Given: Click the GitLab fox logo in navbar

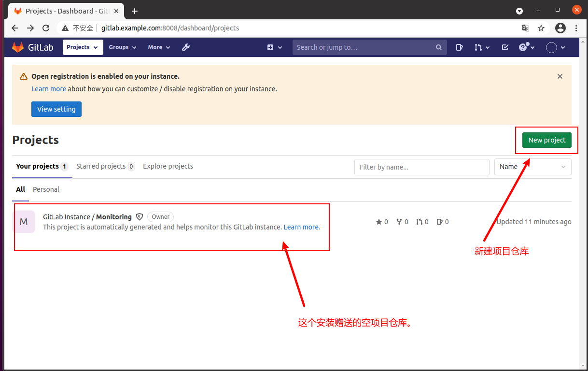Looking at the screenshot, I should click(x=18, y=47).
